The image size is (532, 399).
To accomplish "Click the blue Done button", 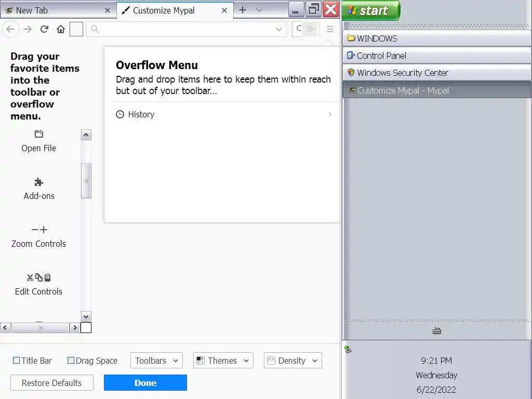I will (x=145, y=383).
